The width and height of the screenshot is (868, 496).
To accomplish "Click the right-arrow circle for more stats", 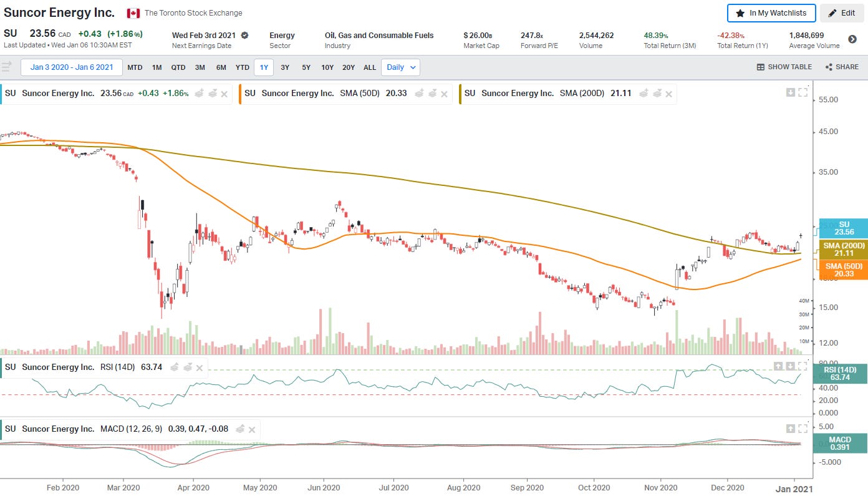I will 852,39.
